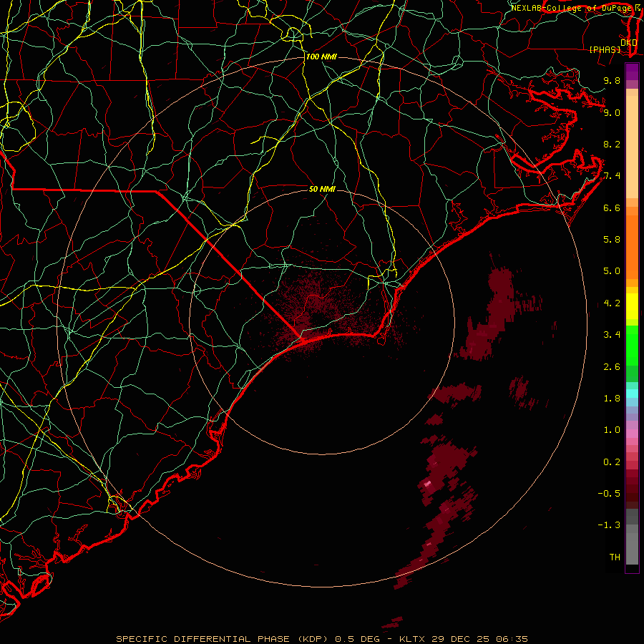Click the 5.8 value on the scale
Viewport: 644px width, 644px height.
click(612, 240)
